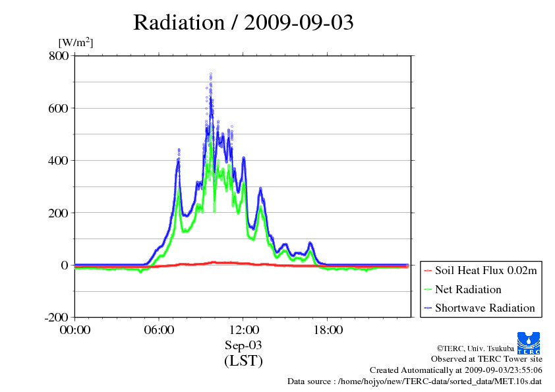Click the 'Data source' file path line
Viewport: 555px width, 392px height.
pyautogui.click(x=415, y=381)
